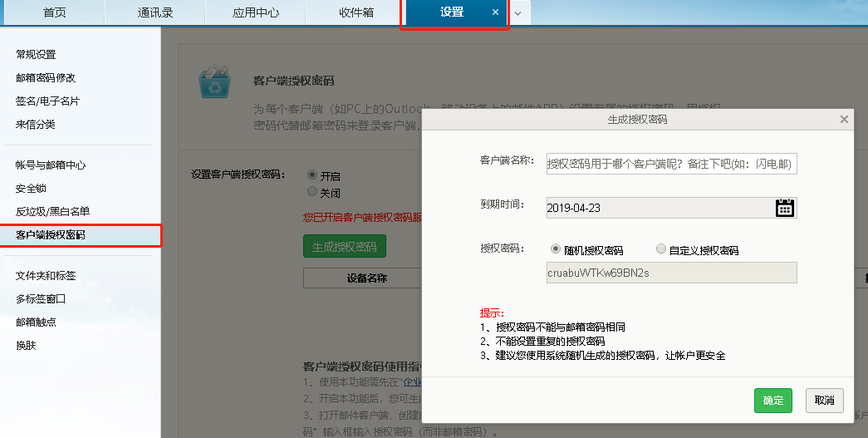Go to the 通讯录 tab
This screenshot has width=868, height=438.
[155, 12]
